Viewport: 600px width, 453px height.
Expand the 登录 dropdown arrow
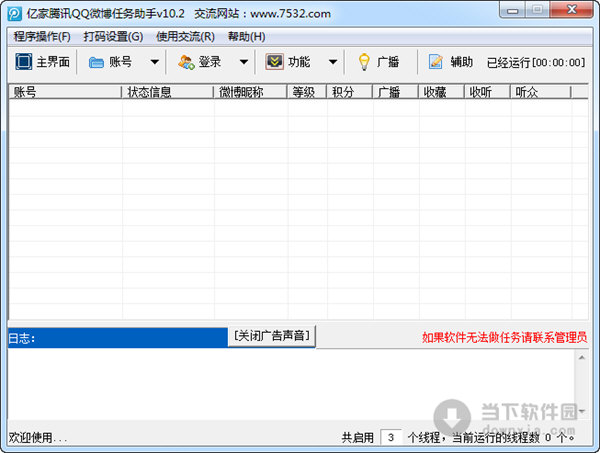(244, 62)
